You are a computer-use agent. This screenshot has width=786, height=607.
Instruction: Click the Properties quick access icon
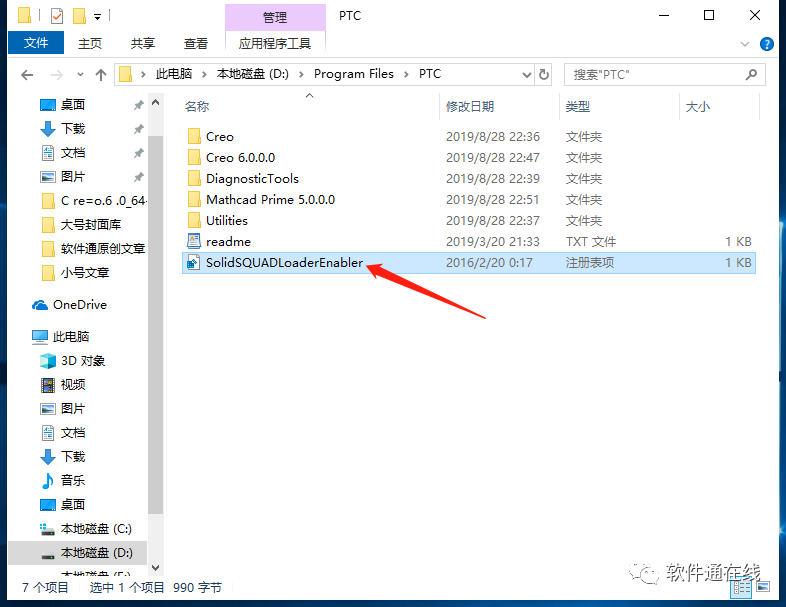coord(57,17)
